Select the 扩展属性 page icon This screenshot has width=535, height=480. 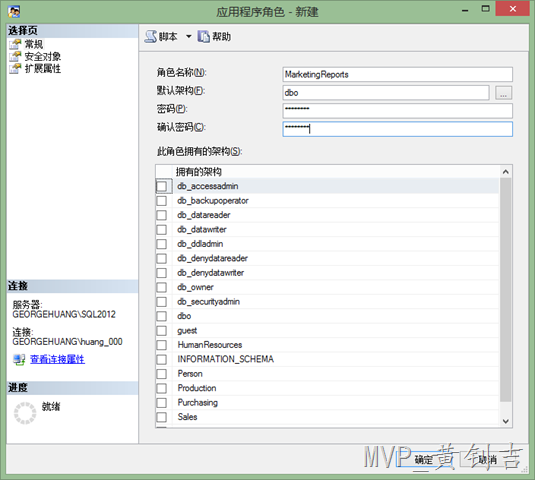[x=15, y=69]
